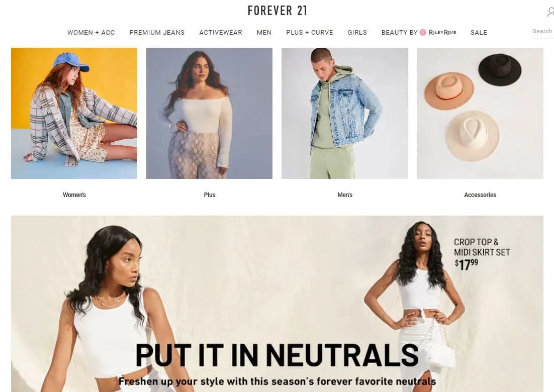
Task: Open the Put It In Neutrals banner
Action: coord(278,304)
